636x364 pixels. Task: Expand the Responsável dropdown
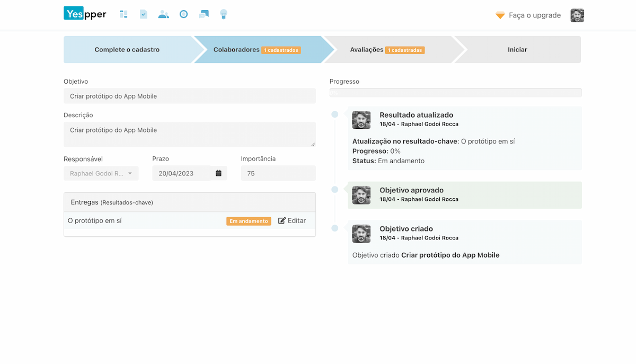pos(101,173)
